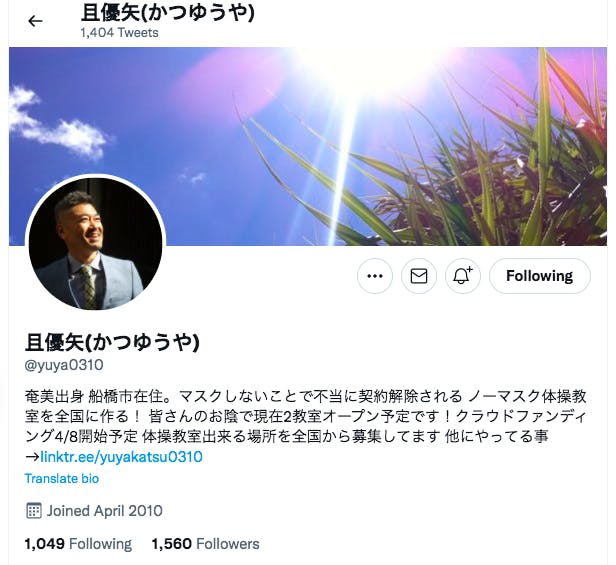
Task: Click Translate bio
Action: coord(62,479)
